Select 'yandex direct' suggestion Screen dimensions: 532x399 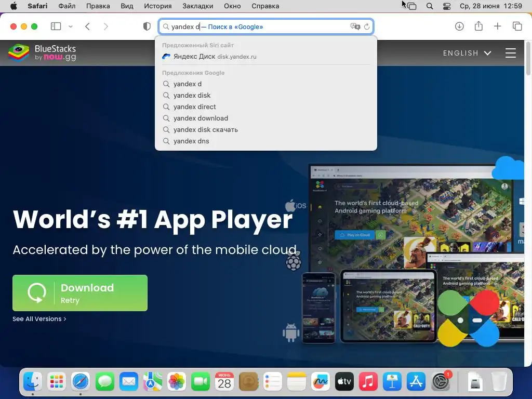(265, 107)
